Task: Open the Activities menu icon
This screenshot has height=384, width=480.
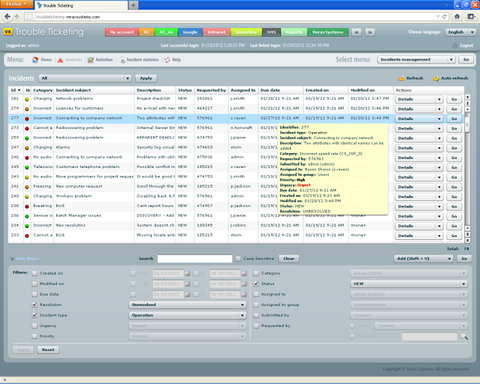Action: tap(90, 60)
